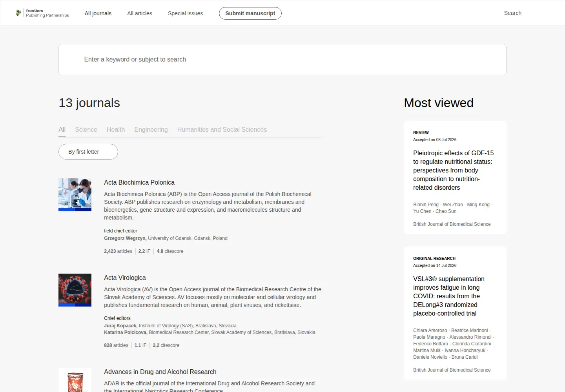Click the 'field chief editor' label

click(120, 231)
